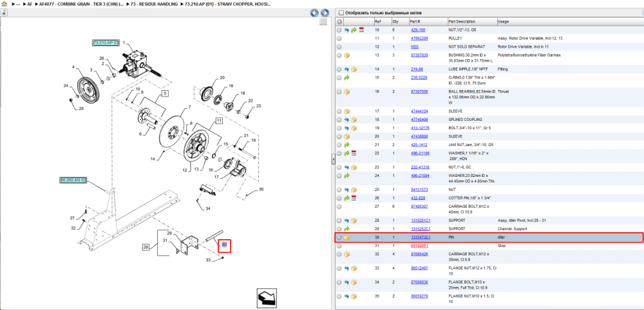Click the green arrow on SUPPORT 1315252C1 row
644x310 pixels.
346,229
